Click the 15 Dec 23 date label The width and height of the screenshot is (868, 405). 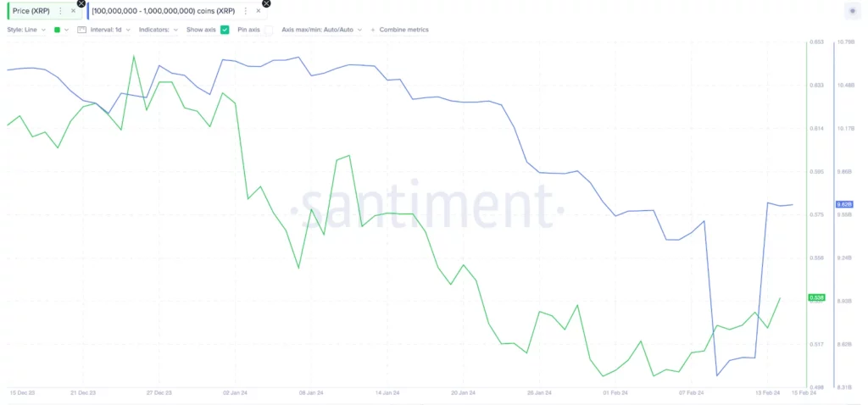point(22,393)
